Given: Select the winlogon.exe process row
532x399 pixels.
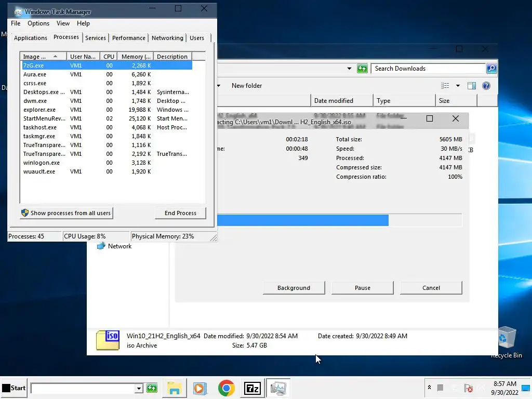Looking at the screenshot, I should click(x=107, y=163).
